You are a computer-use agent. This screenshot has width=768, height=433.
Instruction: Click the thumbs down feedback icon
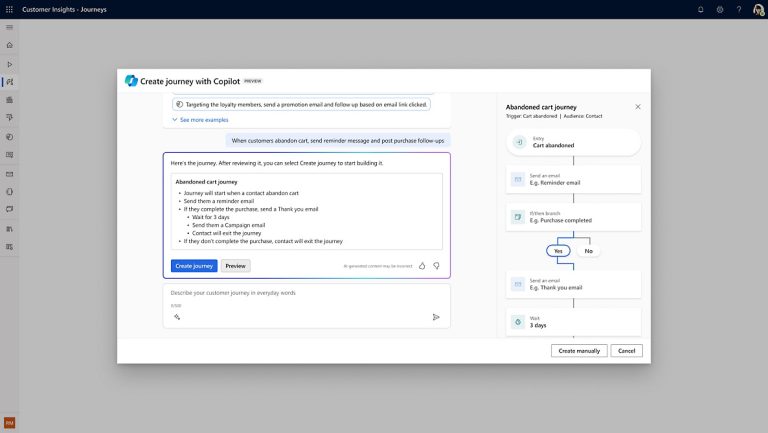[x=436, y=266]
